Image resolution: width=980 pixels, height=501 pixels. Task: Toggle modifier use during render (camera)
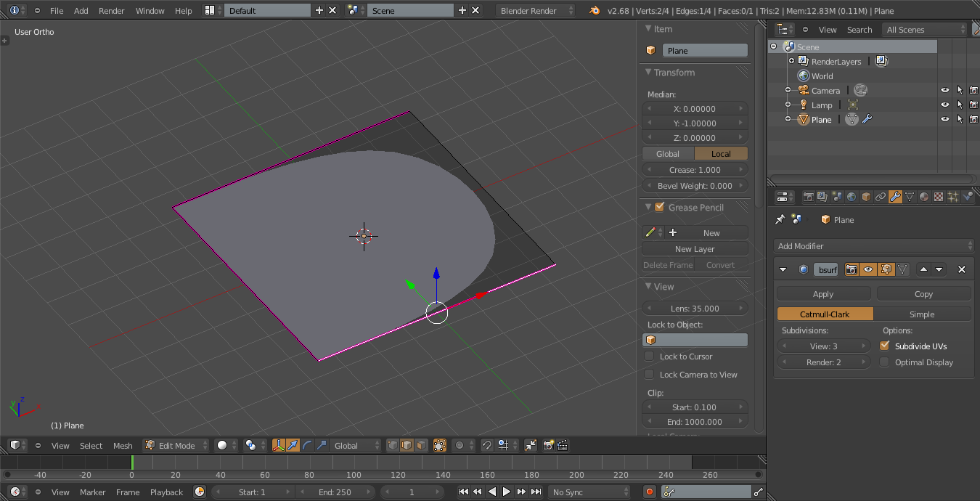point(852,269)
